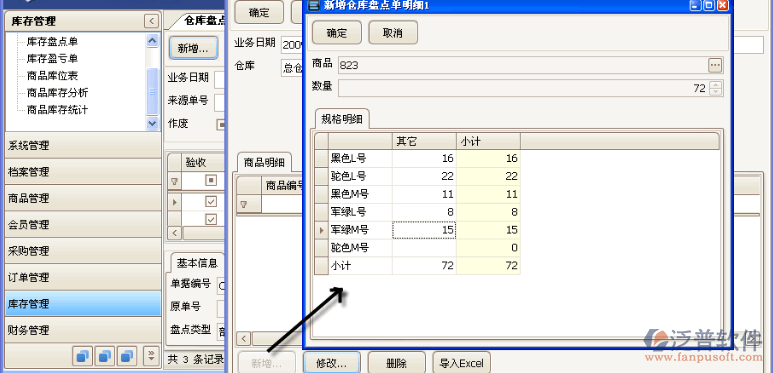Image resolution: width=773 pixels, height=373 pixels.
Task: Open the product lookup ellipsis button beside 823
Action: pyautogui.click(x=715, y=65)
